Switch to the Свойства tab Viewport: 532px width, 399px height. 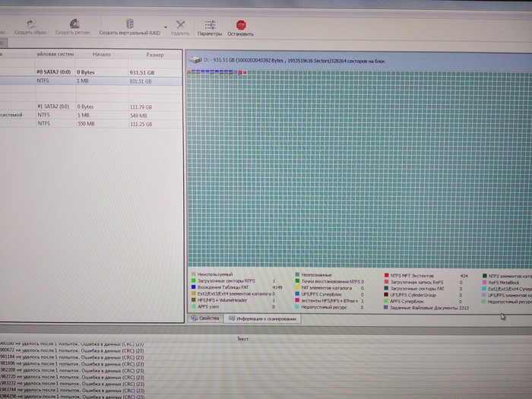tap(206, 319)
